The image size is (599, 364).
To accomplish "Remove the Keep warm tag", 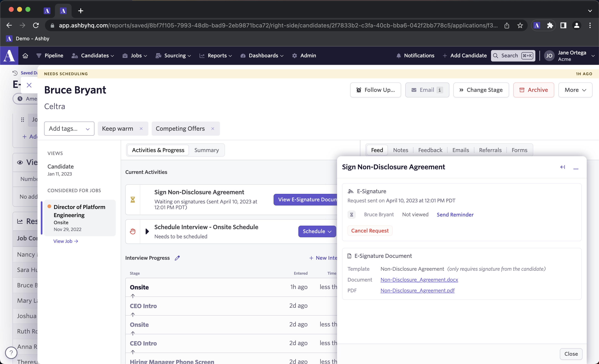I will tap(141, 128).
